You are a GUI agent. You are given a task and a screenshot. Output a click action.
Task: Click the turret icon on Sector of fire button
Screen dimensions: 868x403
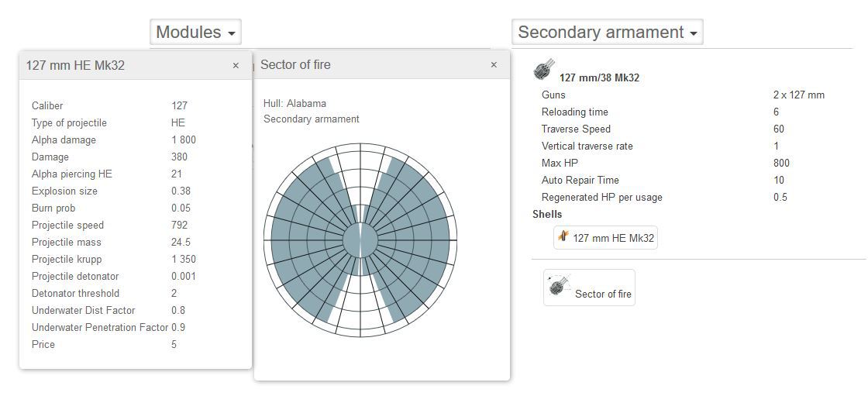(x=558, y=287)
